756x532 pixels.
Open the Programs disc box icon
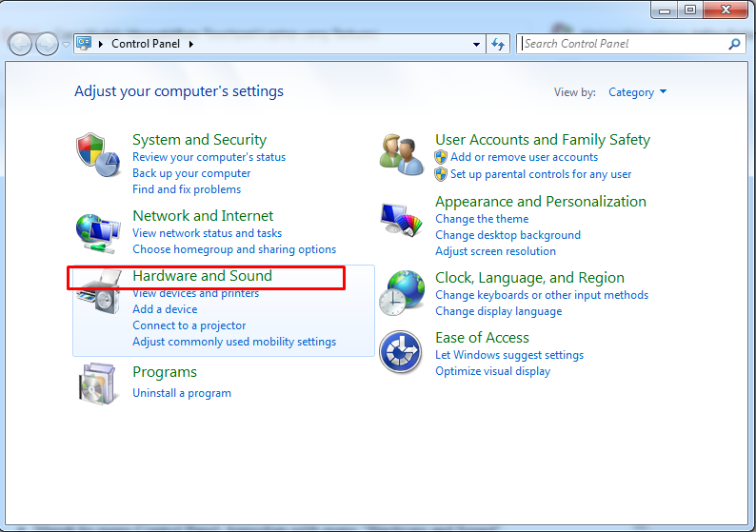click(x=98, y=384)
